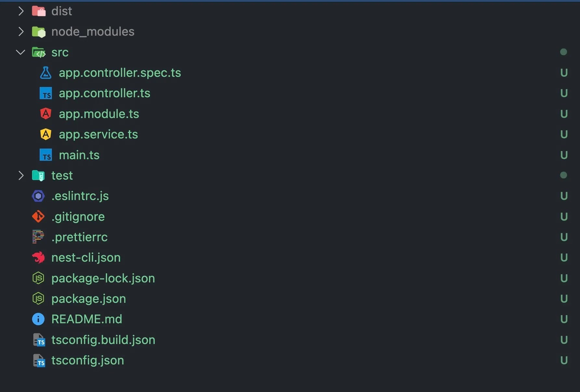Click the NestJS cat icon beside nest-cli.json
This screenshot has width=580, height=392.
[38, 257]
